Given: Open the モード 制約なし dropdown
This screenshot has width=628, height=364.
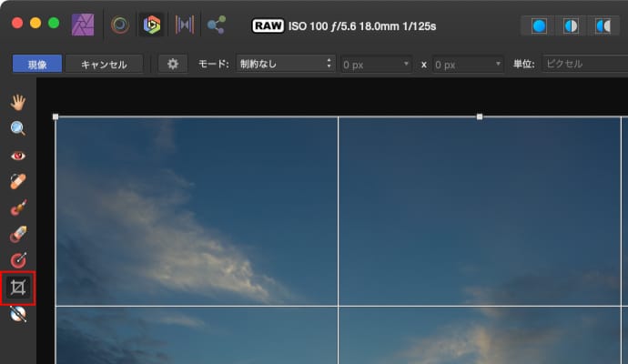Looking at the screenshot, I should [x=285, y=64].
